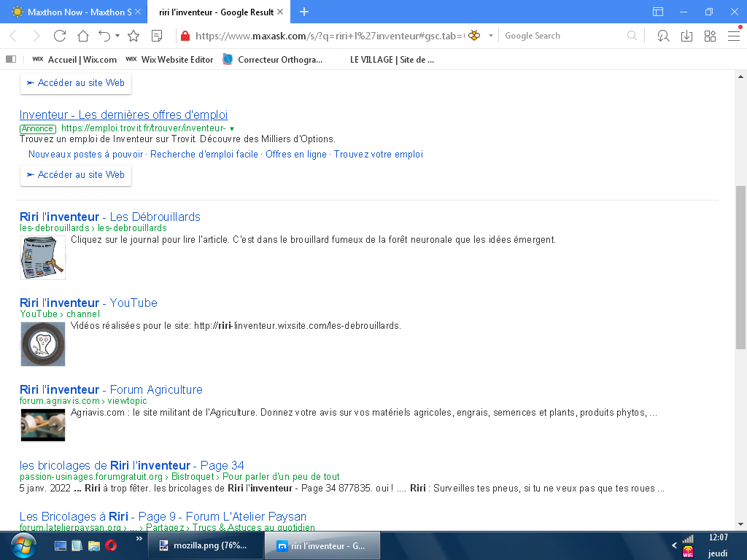Toggle the sidebar panel icon
This screenshot has width=747, height=560.
(x=11, y=59)
